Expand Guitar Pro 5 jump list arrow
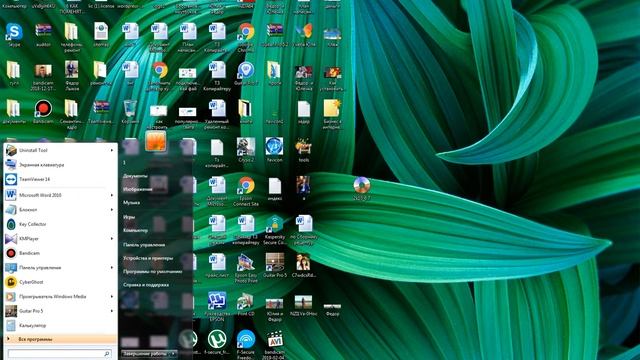The width and height of the screenshot is (640, 360). [x=111, y=311]
